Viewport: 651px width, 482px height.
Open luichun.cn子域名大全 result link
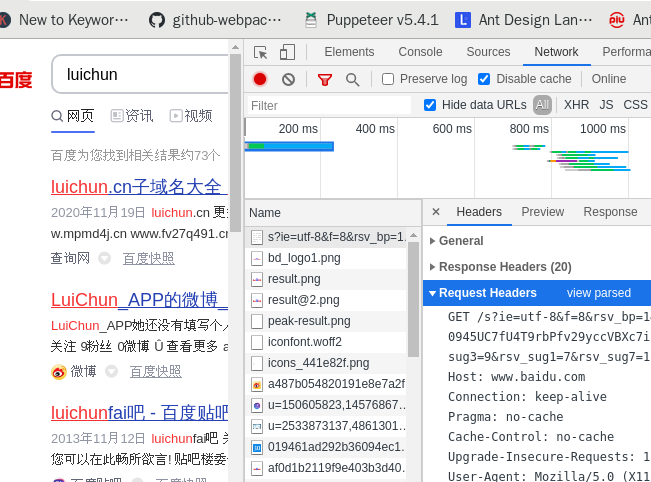[x=140, y=187]
